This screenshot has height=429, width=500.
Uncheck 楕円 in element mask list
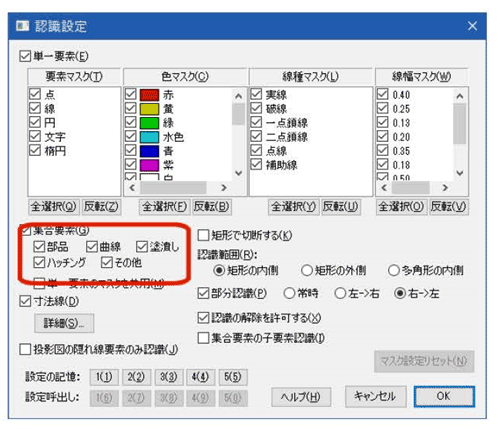point(35,151)
